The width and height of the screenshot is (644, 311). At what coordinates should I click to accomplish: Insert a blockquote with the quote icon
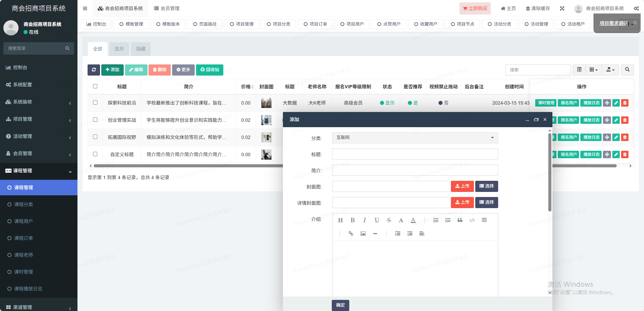[x=460, y=220]
